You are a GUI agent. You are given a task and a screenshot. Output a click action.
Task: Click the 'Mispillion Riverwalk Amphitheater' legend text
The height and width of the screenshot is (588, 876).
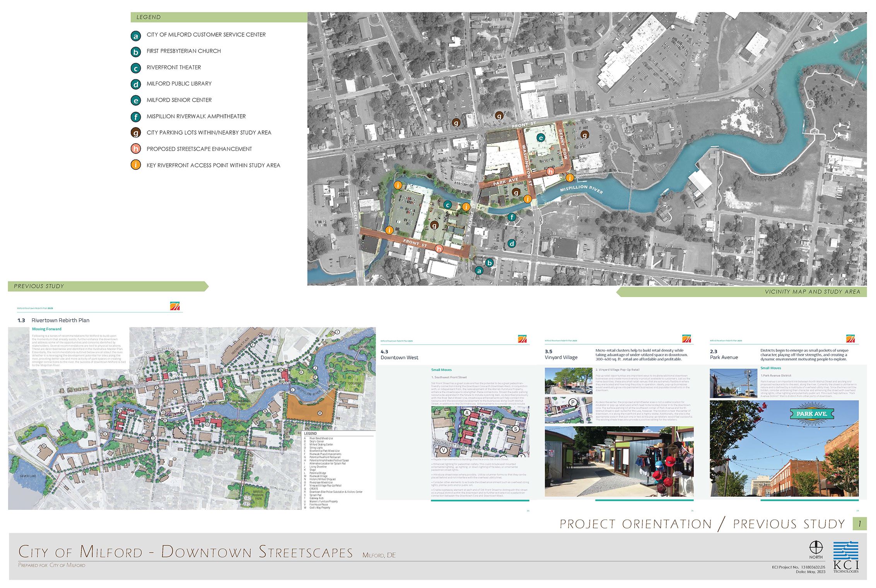(x=196, y=116)
